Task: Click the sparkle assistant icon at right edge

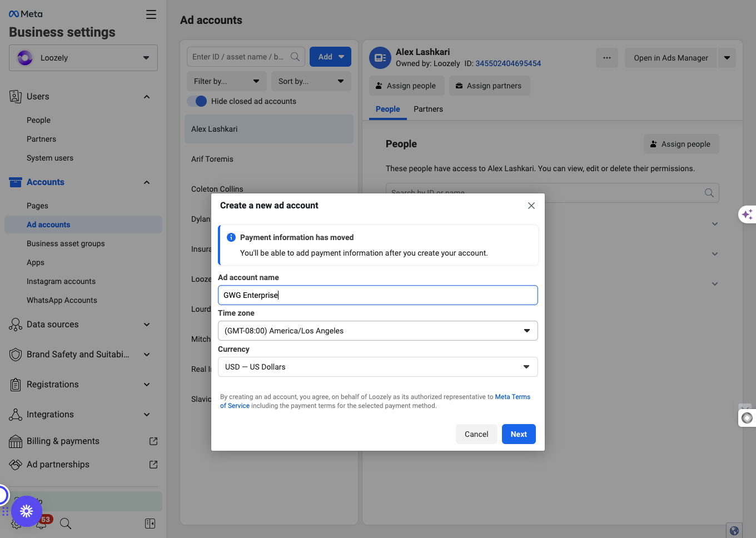Action: pyautogui.click(x=747, y=214)
